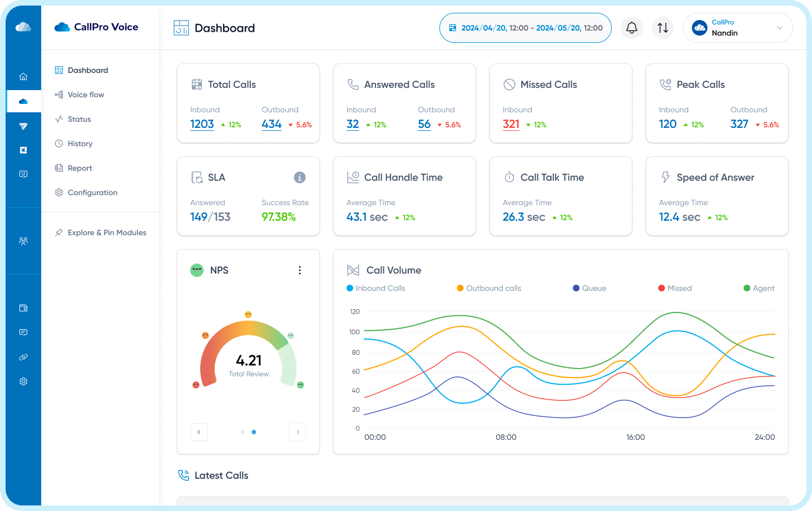Open Report in sidebar menu

tap(73, 168)
